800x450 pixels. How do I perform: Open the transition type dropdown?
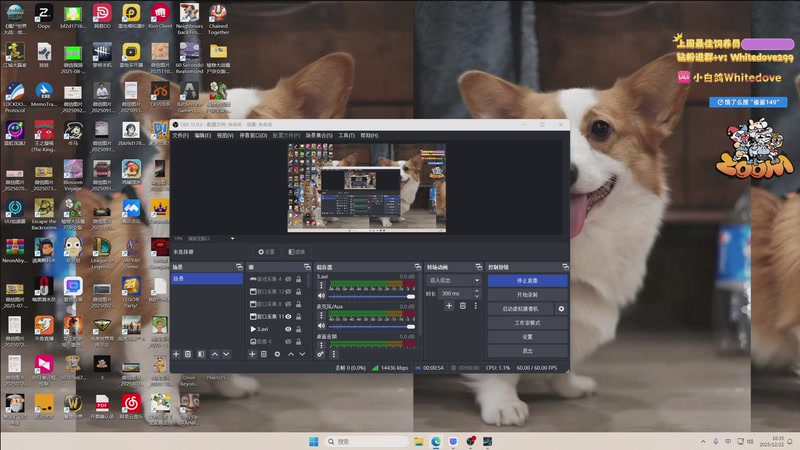454,280
